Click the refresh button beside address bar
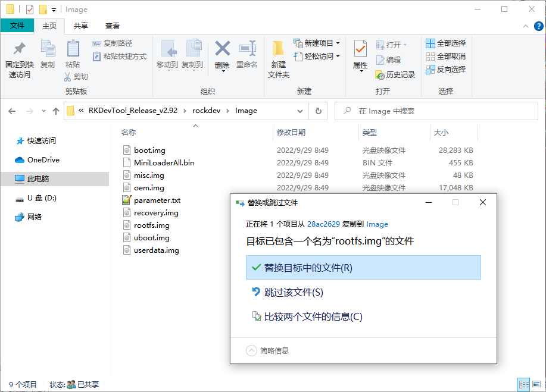 [319, 111]
